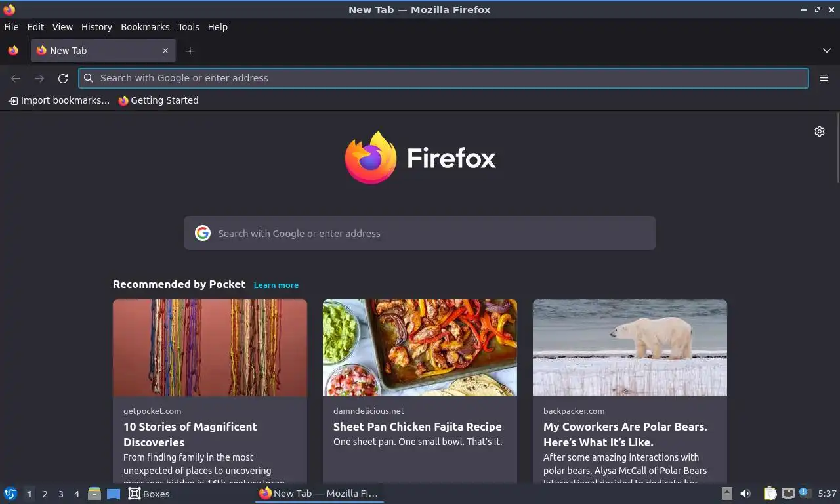This screenshot has height=504, width=840.
Task: Switch to workspace 3 in taskbar
Action: coord(60,494)
